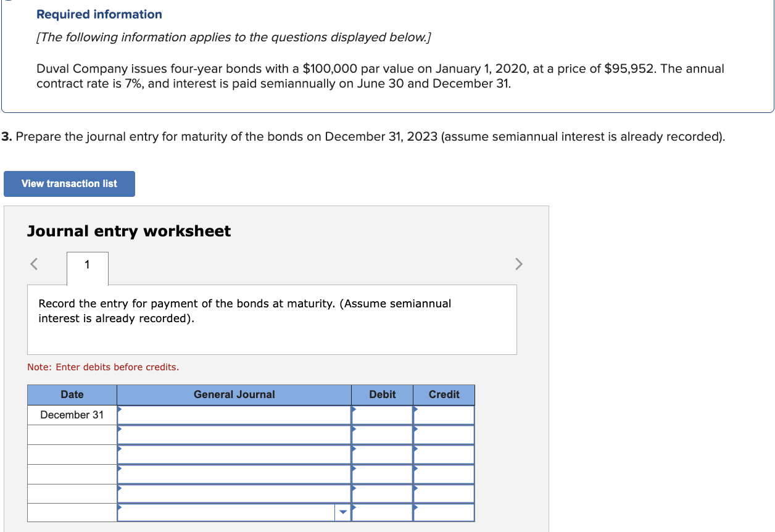Click fifth row Credit cell
This screenshot has width=775, height=532.
[x=444, y=494]
